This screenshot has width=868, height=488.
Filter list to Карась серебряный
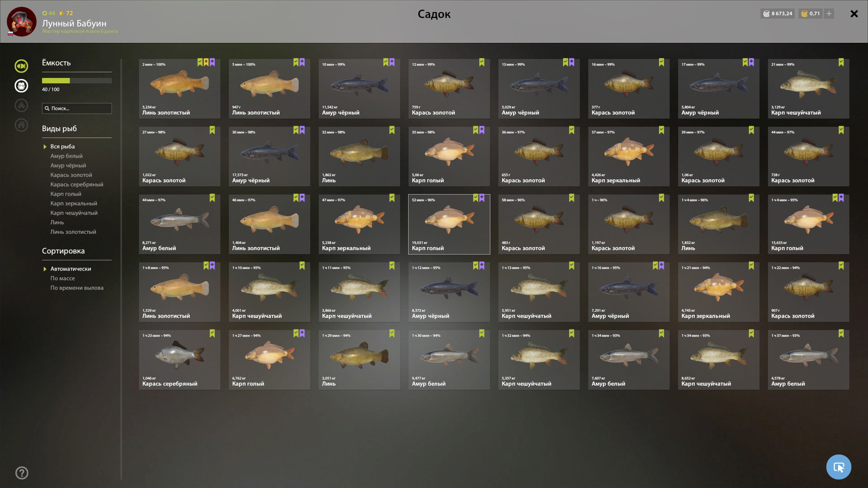(x=77, y=184)
